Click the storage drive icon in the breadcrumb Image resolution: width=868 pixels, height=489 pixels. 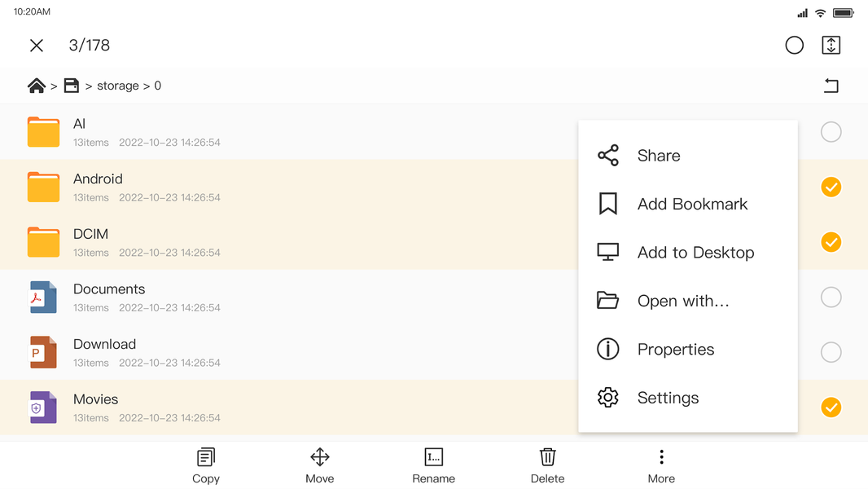[70, 85]
